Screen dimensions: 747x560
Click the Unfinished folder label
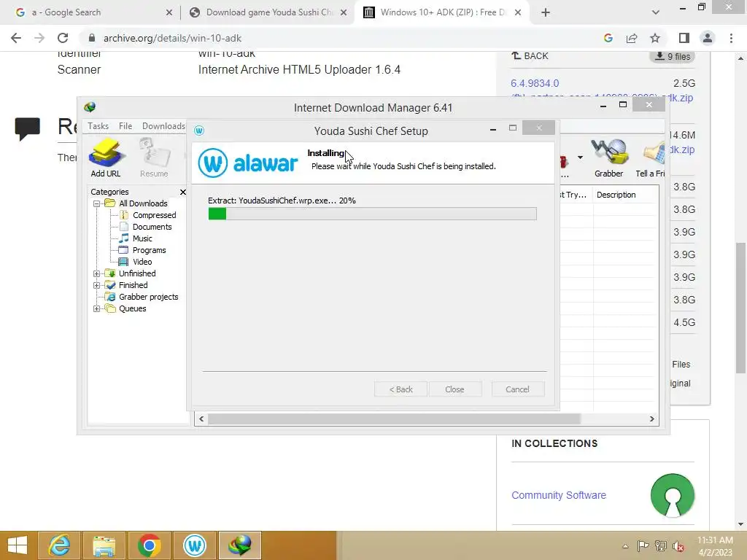[x=137, y=273]
